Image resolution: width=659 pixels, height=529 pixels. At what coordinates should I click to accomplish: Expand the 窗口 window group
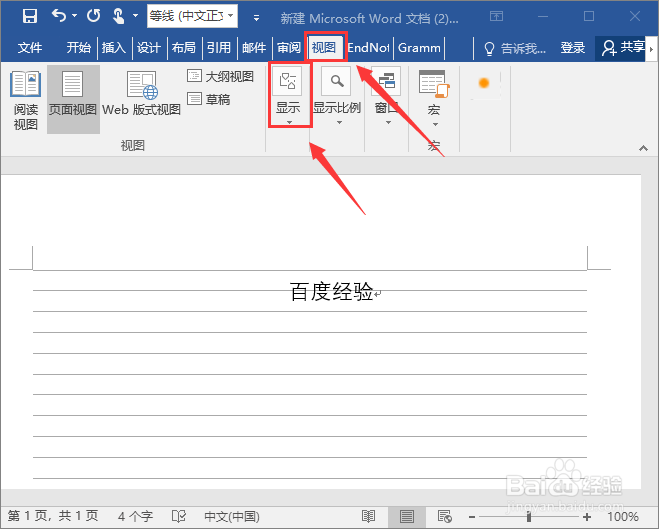[387, 96]
